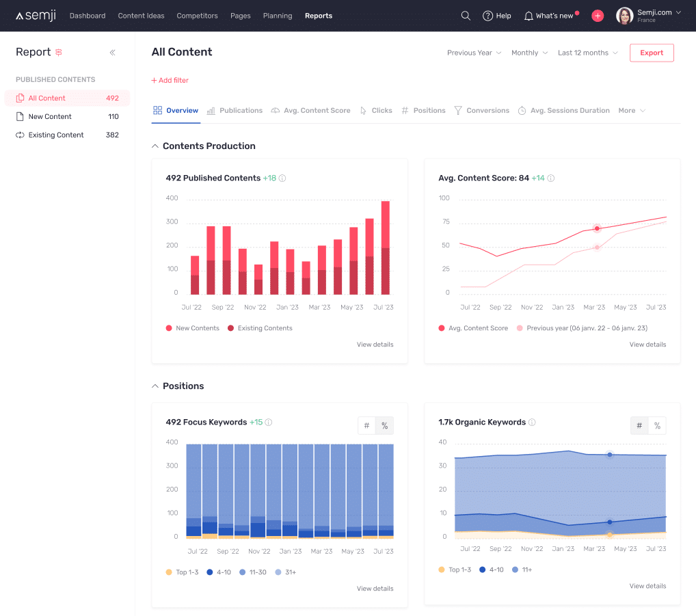Switch Organic Keywords chart to # view
The height and width of the screenshot is (616, 696).
[639, 426]
